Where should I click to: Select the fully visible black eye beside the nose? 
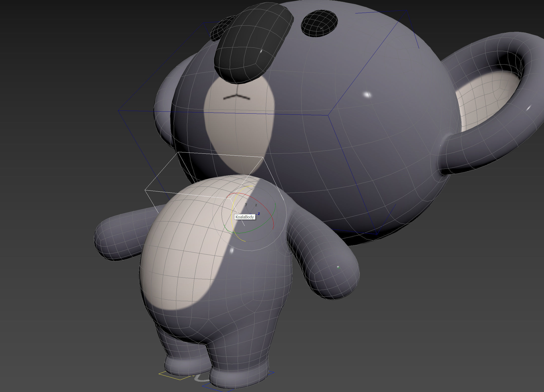(319, 23)
